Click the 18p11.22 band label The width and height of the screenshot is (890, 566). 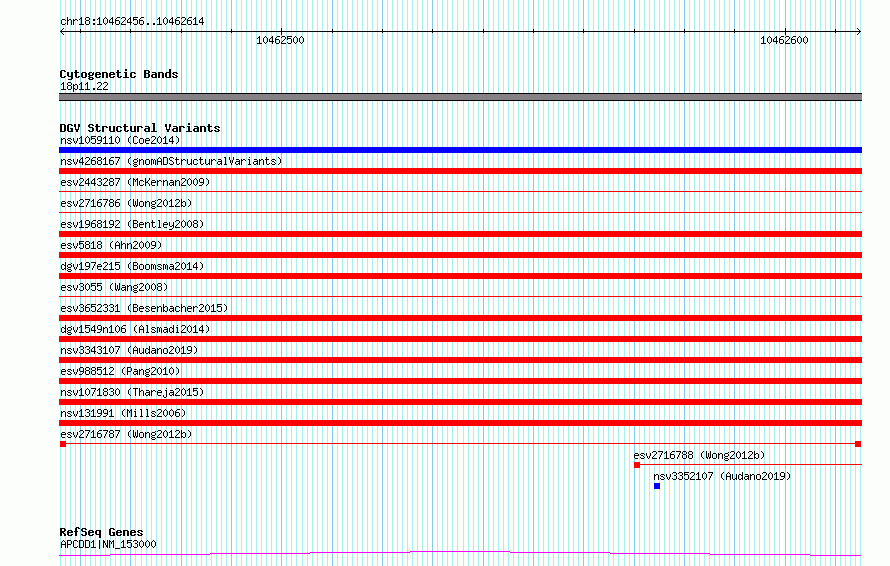click(84, 86)
